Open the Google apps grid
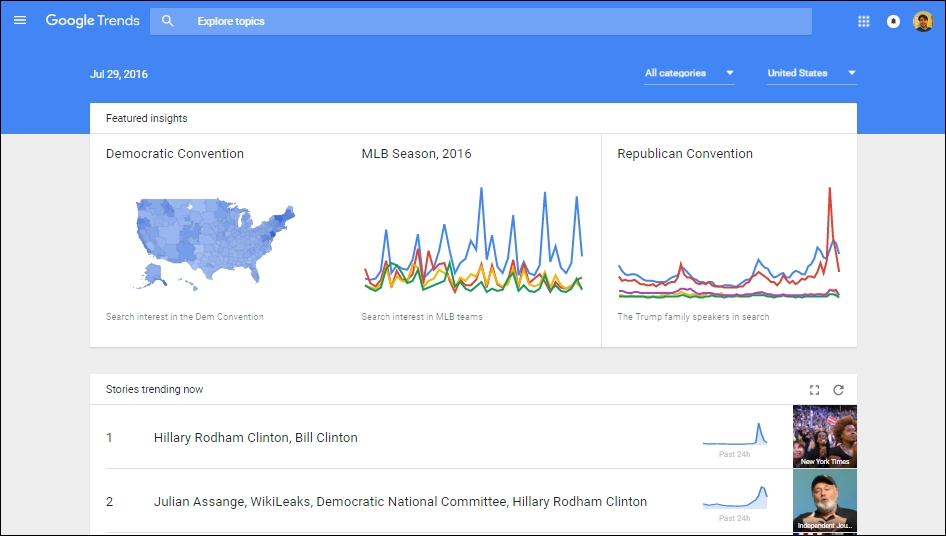This screenshot has height=536, width=946. 863,21
